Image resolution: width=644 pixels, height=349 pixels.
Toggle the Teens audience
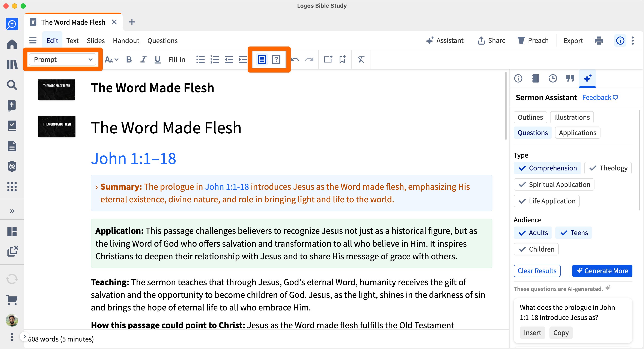[573, 233]
